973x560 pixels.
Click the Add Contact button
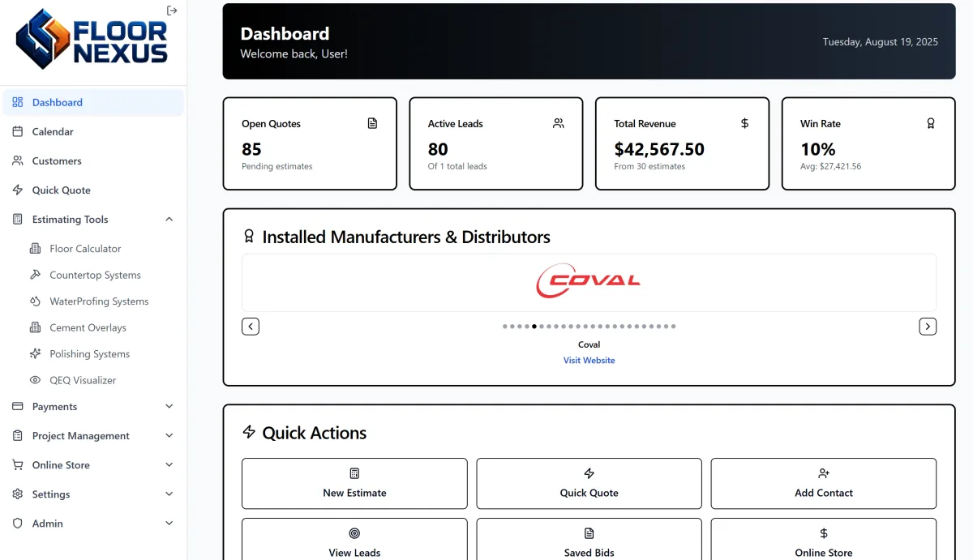click(x=824, y=484)
